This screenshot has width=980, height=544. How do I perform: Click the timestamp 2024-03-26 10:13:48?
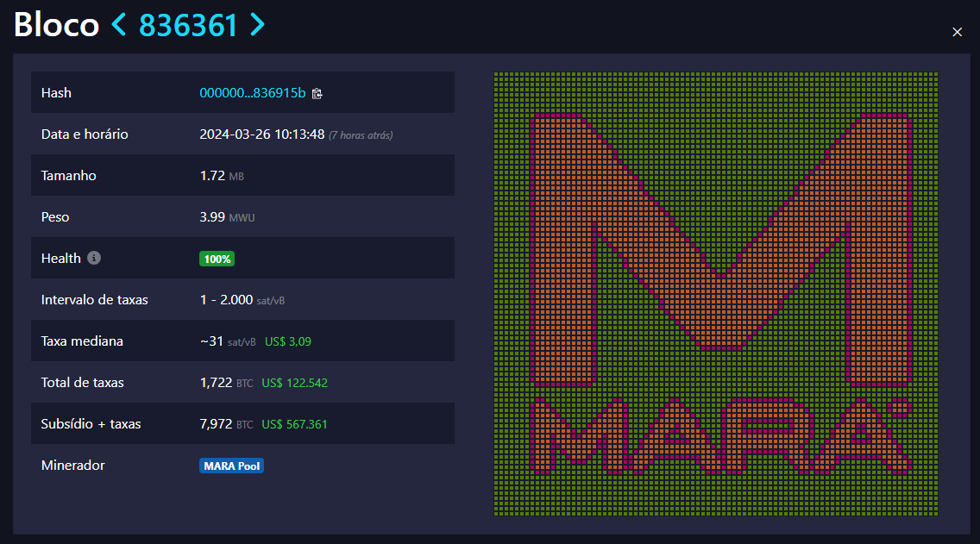click(261, 134)
